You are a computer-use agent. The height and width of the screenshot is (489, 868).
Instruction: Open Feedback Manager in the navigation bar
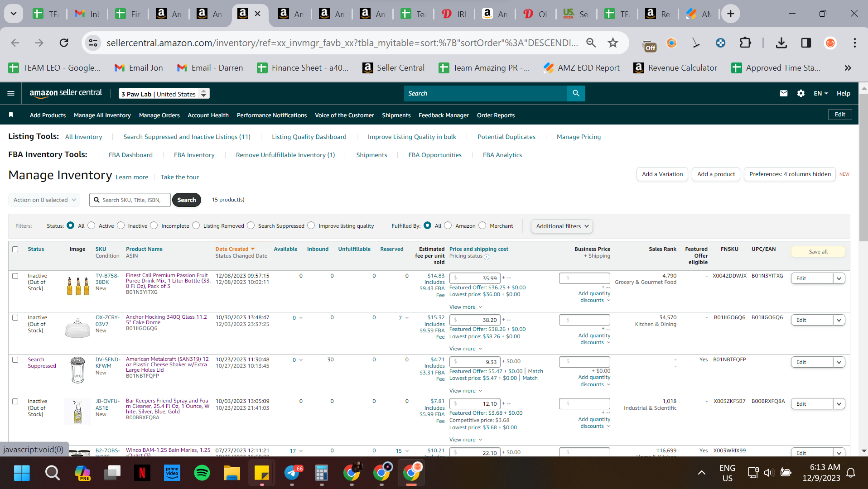click(444, 115)
